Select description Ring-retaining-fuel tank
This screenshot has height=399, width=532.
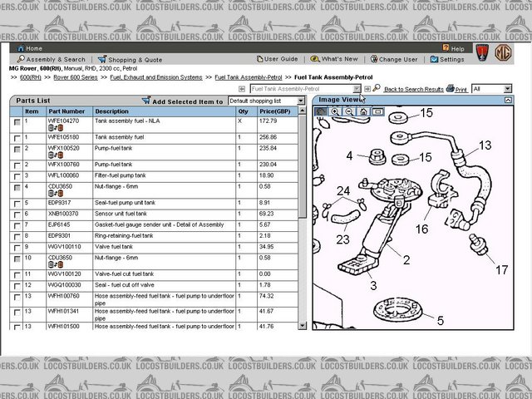pyautogui.click(x=124, y=235)
